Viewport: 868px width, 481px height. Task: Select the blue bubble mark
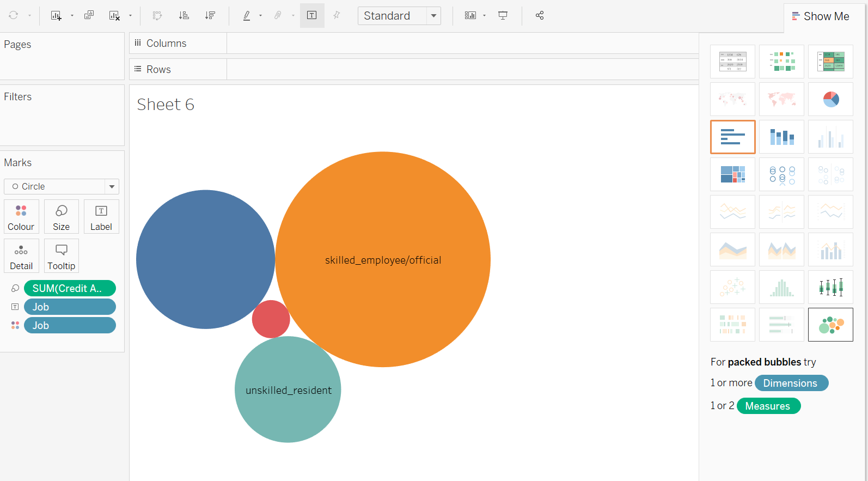pyautogui.click(x=205, y=259)
